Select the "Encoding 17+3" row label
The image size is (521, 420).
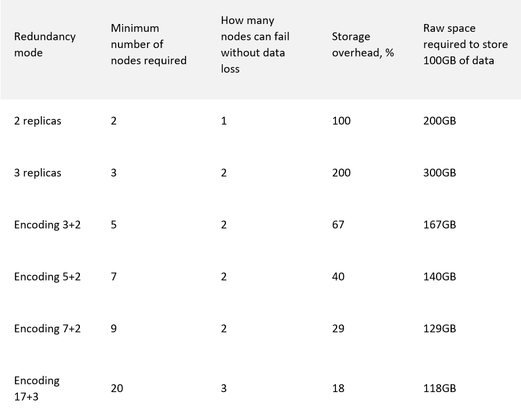pos(37,389)
